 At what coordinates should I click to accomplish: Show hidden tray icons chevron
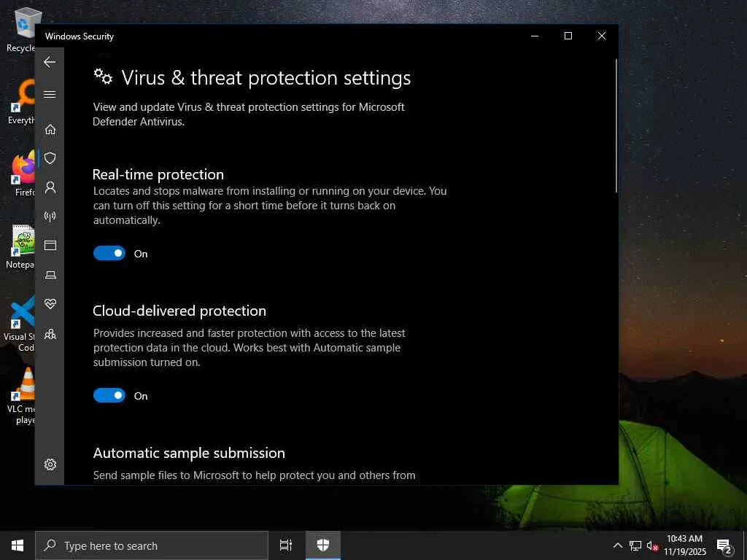(617, 545)
